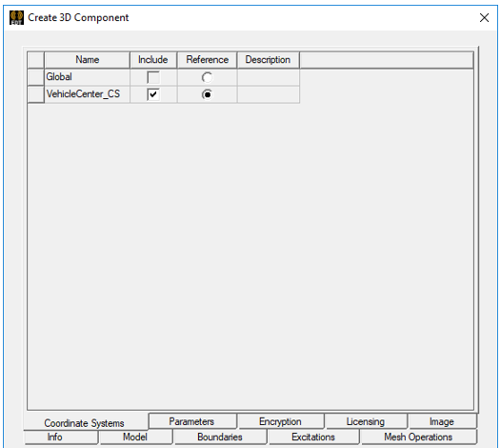Open the Encryption tab
Screen dimensions: 501x448
tap(281, 421)
